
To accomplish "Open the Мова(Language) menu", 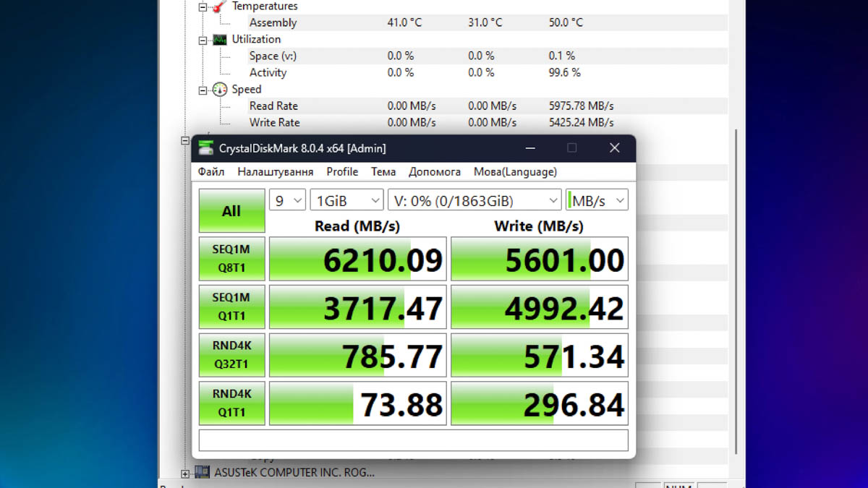I will (515, 171).
